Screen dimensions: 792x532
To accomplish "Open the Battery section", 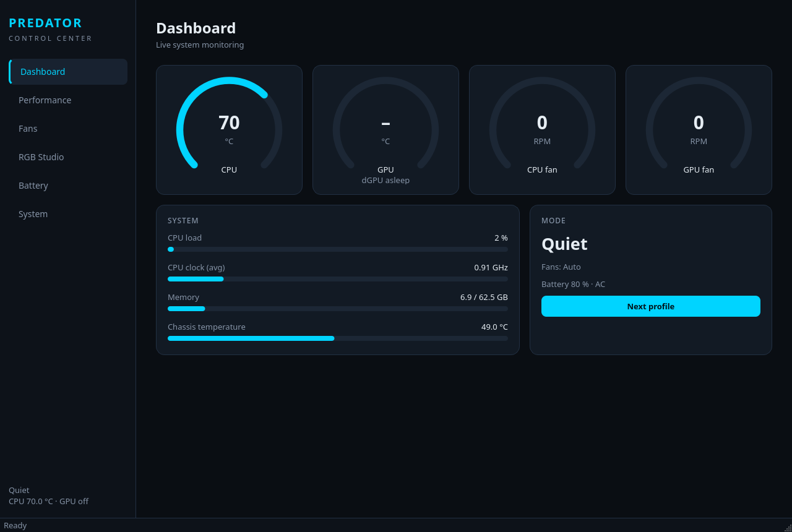I will pos(68,186).
